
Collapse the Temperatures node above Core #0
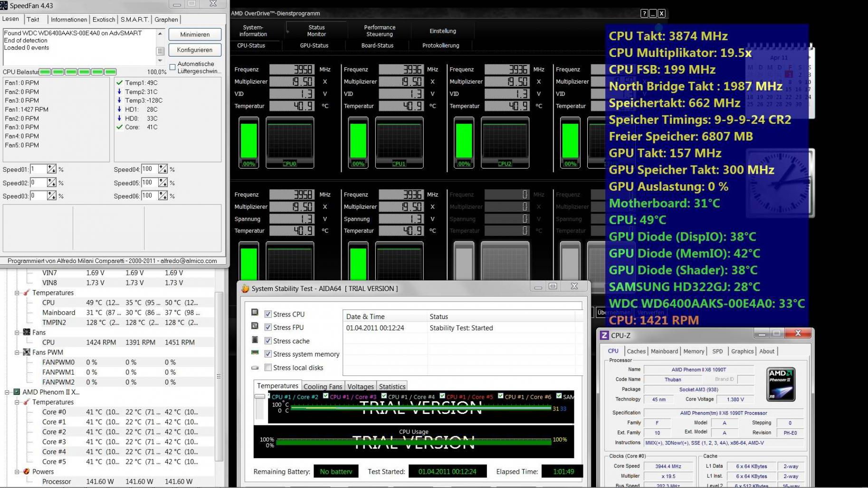[x=17, y=403]
